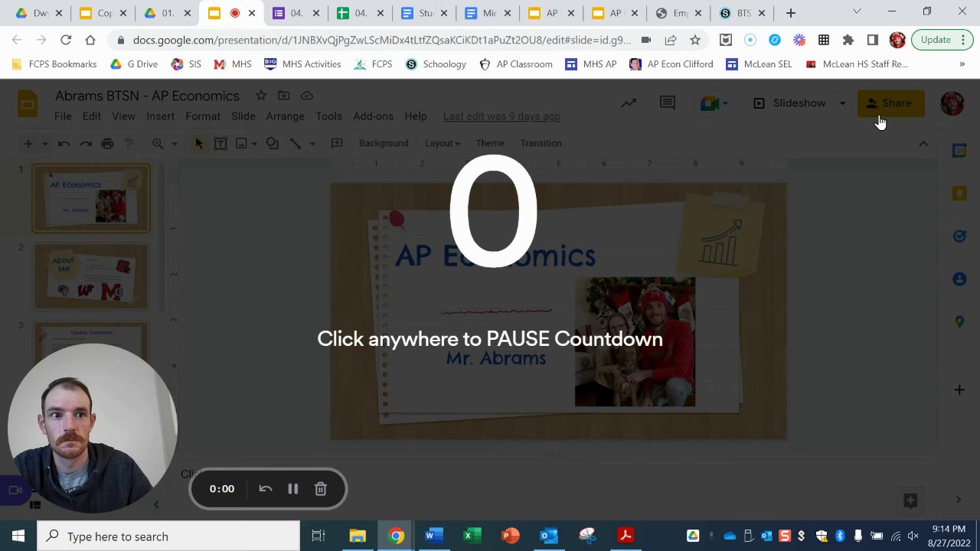Image resolution: width=980 pixels, height=551 pixels.
Task: Open AP Classroom bookmark
Action: tap(516, 64)
